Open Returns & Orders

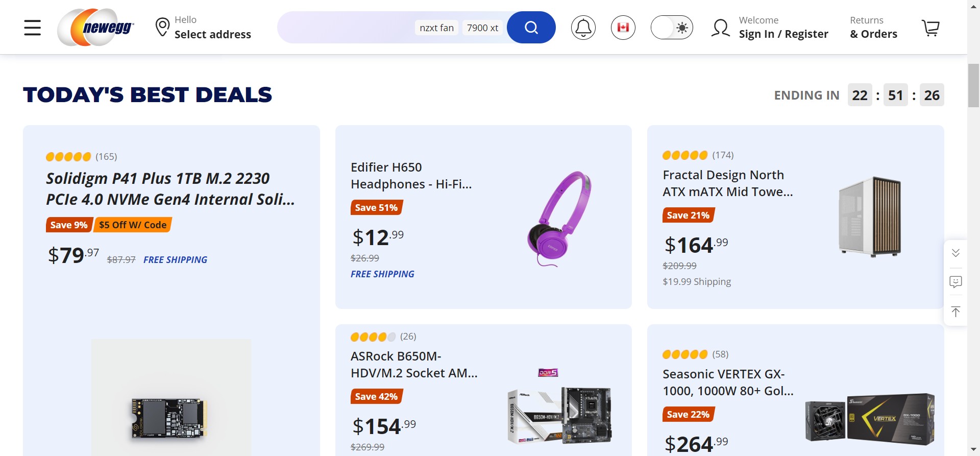pyautogui.click(x=873, y=28)
